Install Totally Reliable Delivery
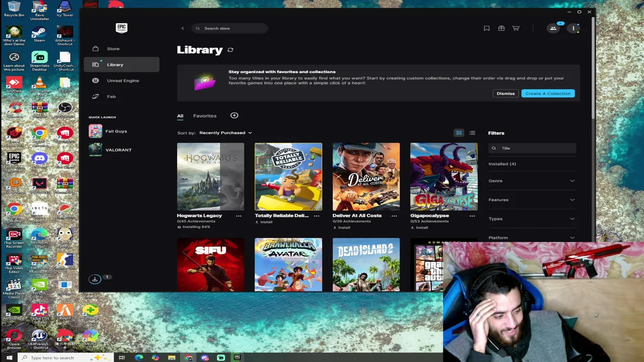644x362 pixels. coord(263,222)
